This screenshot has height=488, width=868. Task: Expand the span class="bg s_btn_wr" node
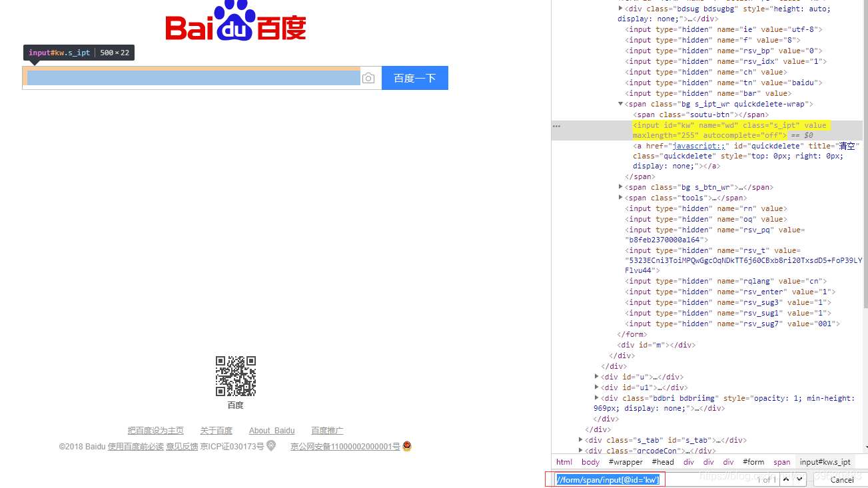(621, 187)
